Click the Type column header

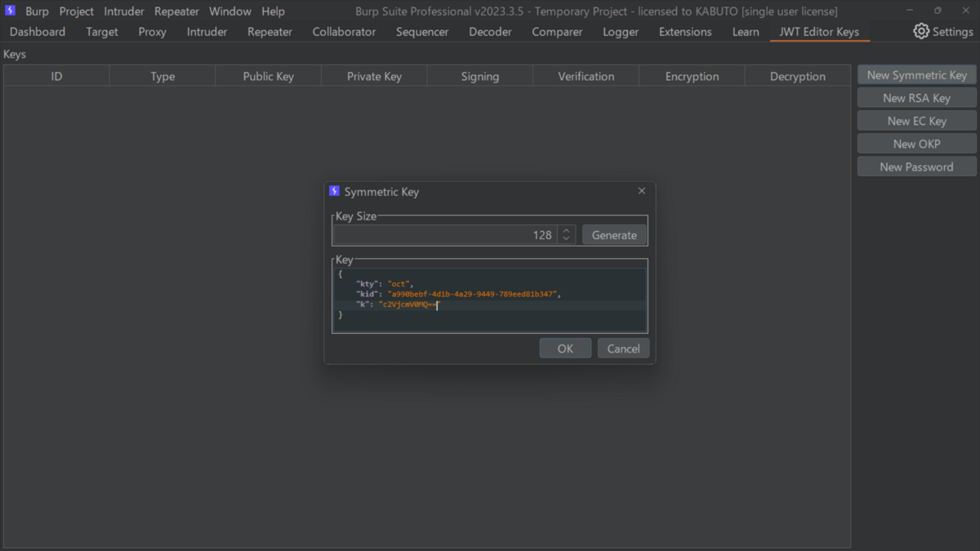tap(163, 76)
